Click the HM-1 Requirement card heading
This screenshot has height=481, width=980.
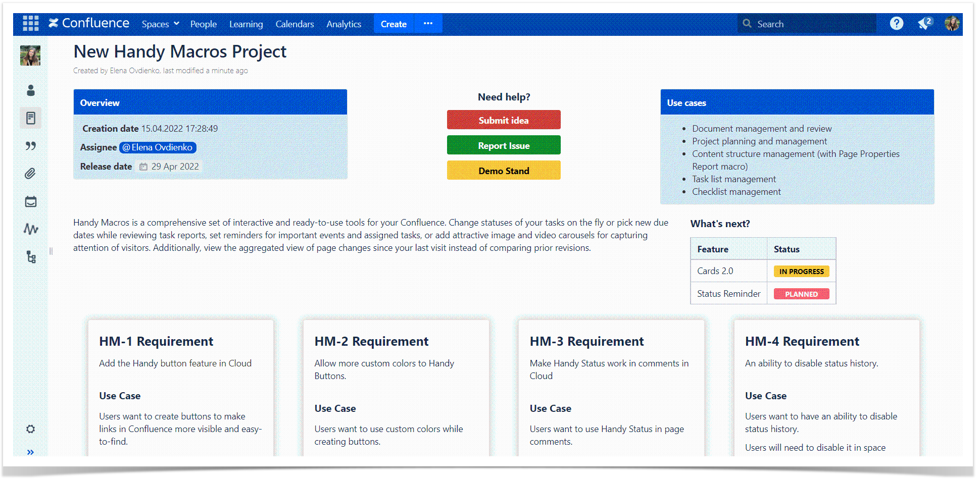[156, 341]
